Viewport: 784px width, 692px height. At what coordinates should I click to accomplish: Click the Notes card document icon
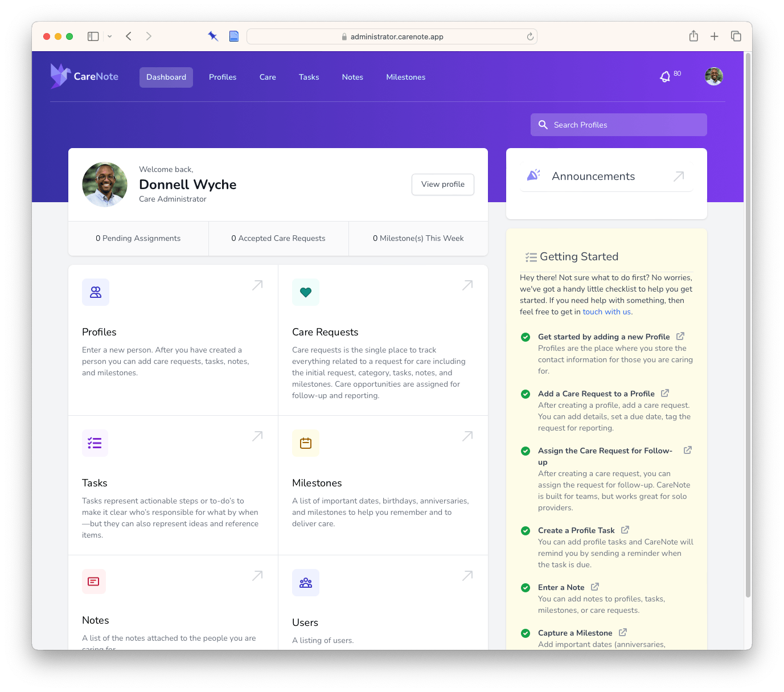tap(94, 582)
